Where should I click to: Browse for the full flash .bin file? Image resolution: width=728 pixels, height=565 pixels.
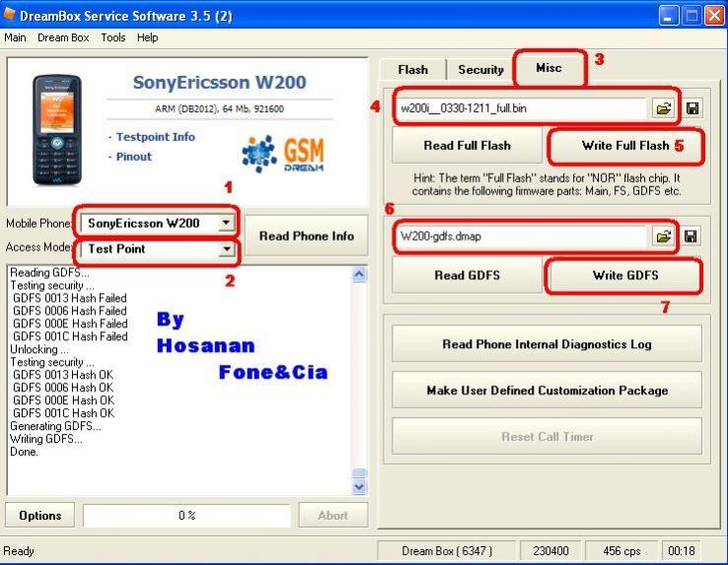(663, 108)
